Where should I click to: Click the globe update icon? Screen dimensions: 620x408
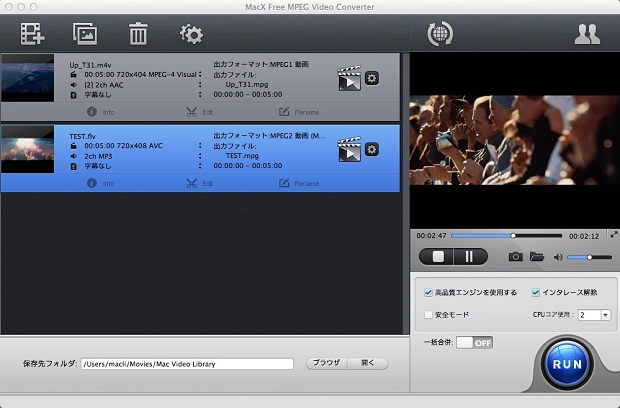click(x=440, y=34)
